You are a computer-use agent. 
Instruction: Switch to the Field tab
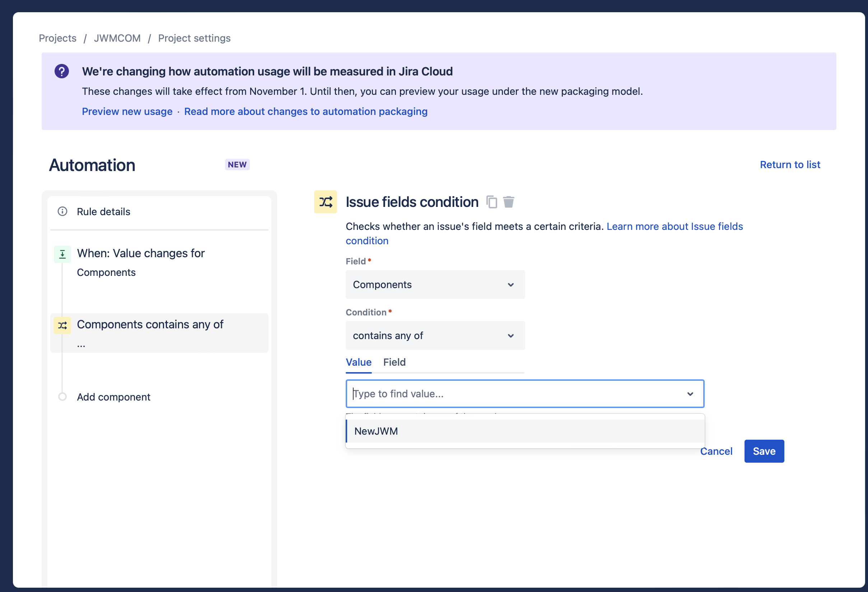394,362
